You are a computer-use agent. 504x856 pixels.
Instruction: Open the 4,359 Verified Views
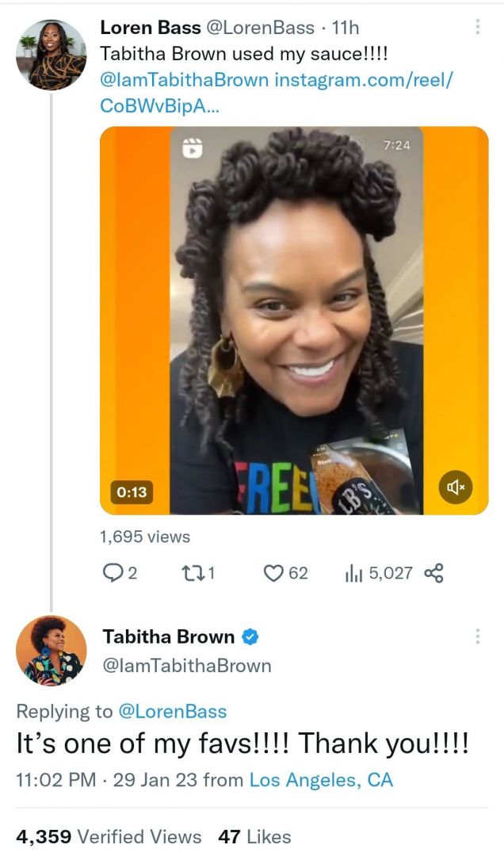tap(109, 836)
